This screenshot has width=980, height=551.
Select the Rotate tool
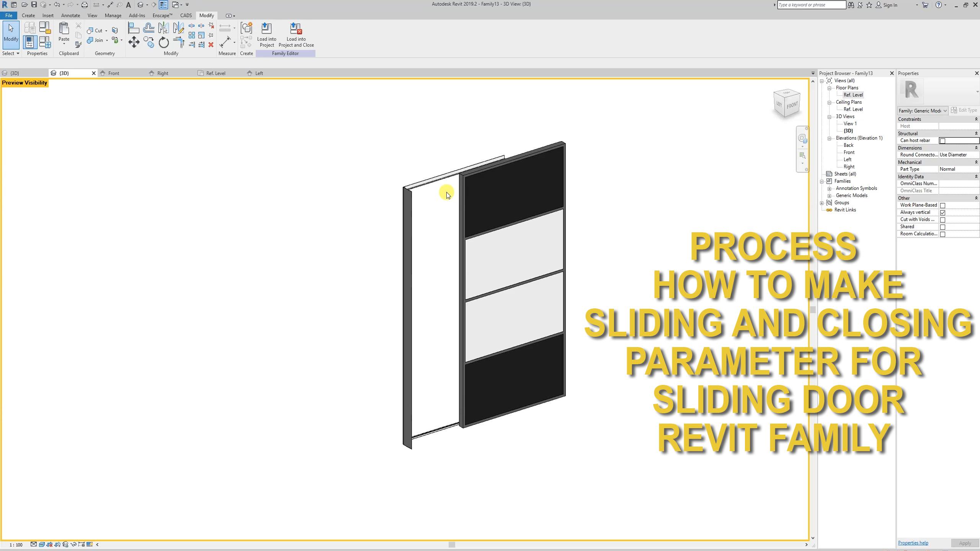(x=163, y=42)
